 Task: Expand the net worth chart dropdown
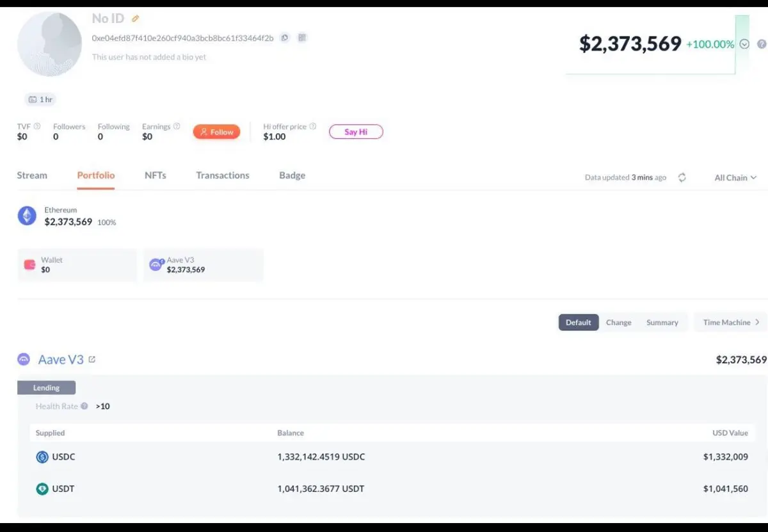744,44
